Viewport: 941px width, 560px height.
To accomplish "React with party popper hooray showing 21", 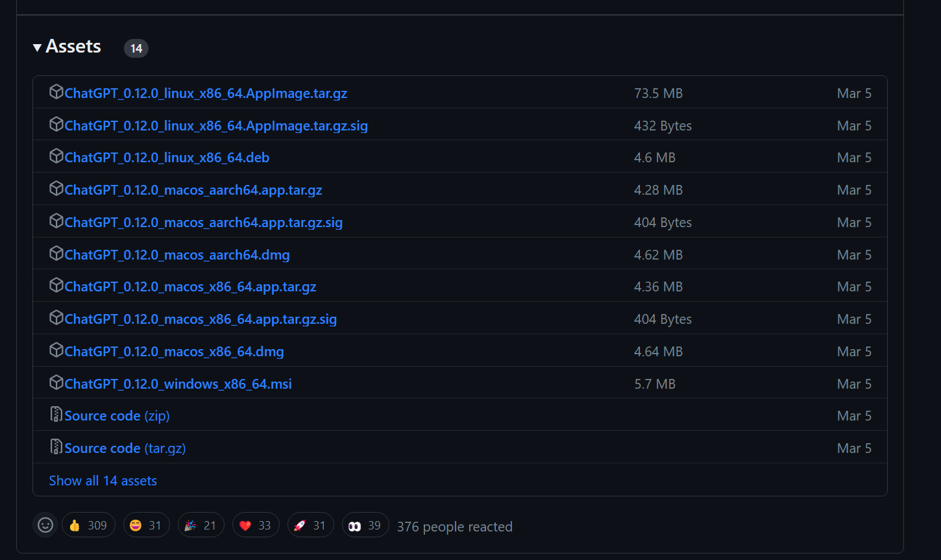I will [x=201, y=525].
